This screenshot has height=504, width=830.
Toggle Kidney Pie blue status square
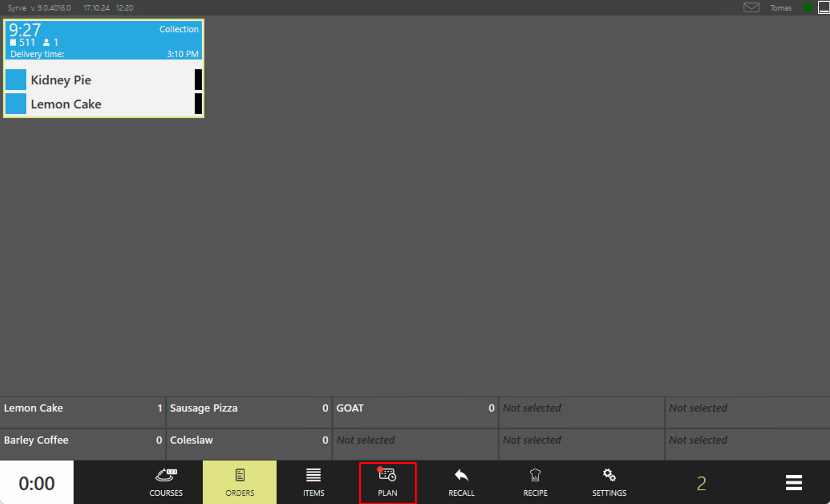point(16,79)
